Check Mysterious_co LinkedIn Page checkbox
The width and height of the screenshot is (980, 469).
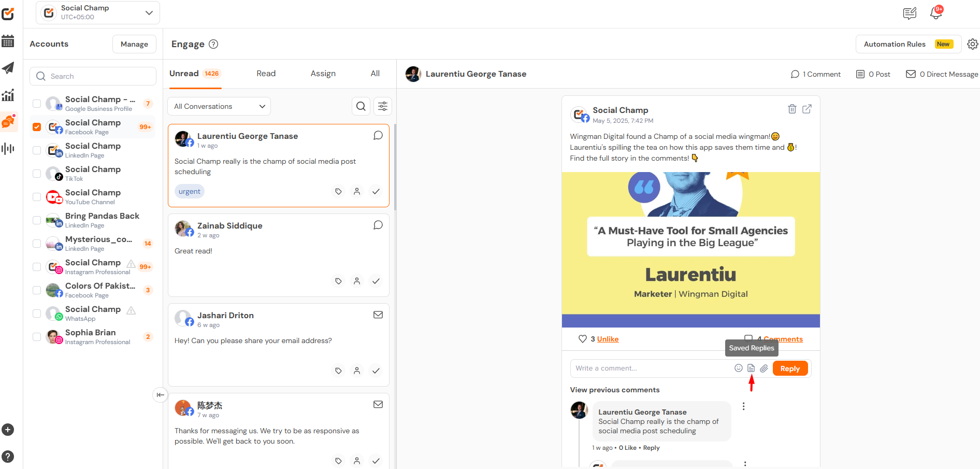pyautogui.click(x=37, y=244)
